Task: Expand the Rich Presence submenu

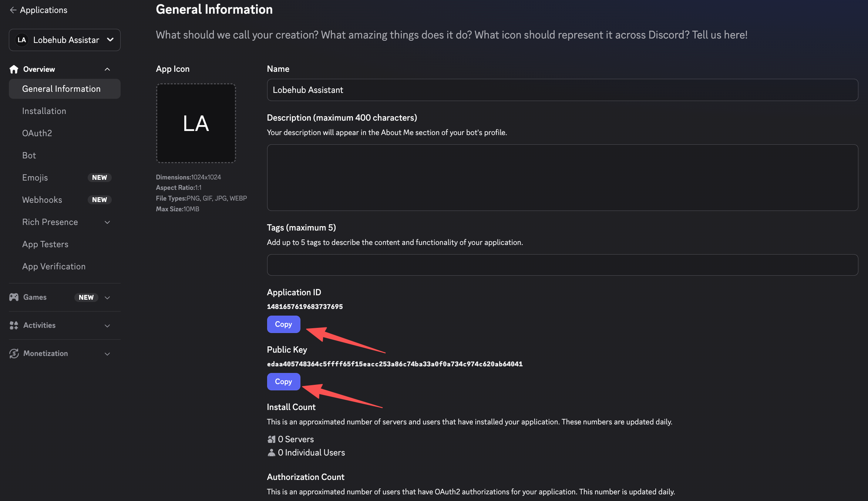Action: coord(107,222)
